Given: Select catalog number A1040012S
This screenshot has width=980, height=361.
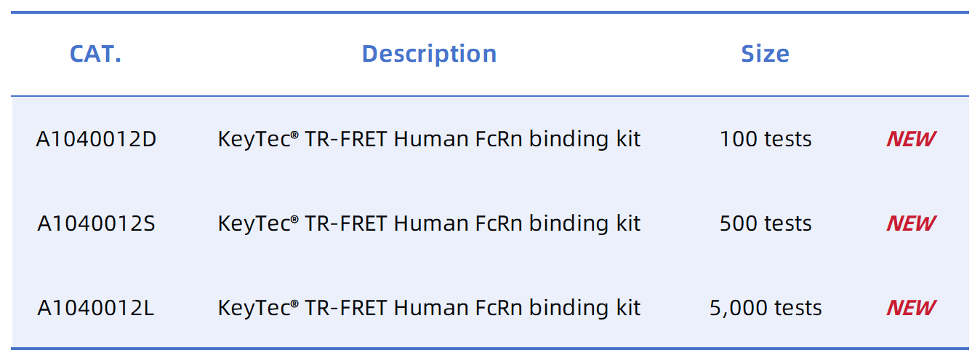Looking at the screenshot, I should [x=96, y=223].
